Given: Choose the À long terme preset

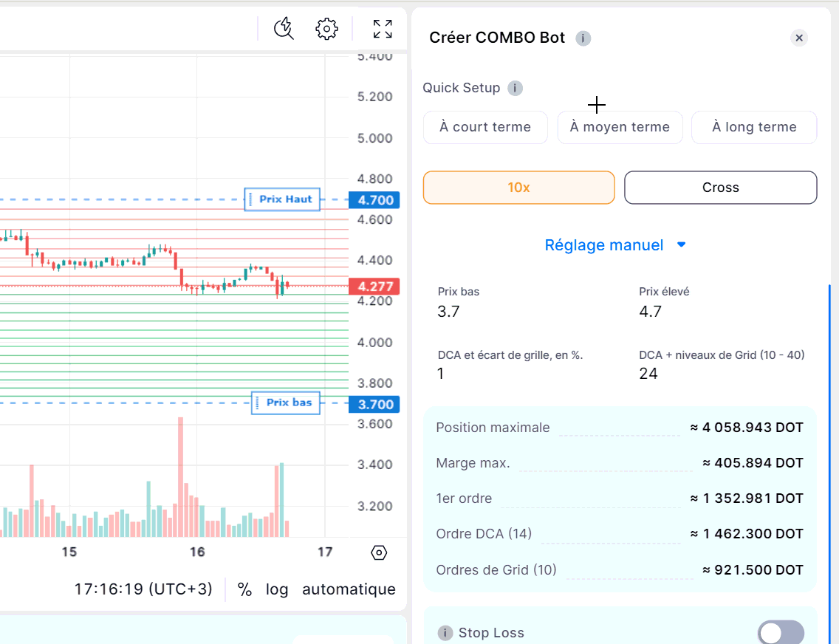Looking at the screenshot, I should 754,127.
